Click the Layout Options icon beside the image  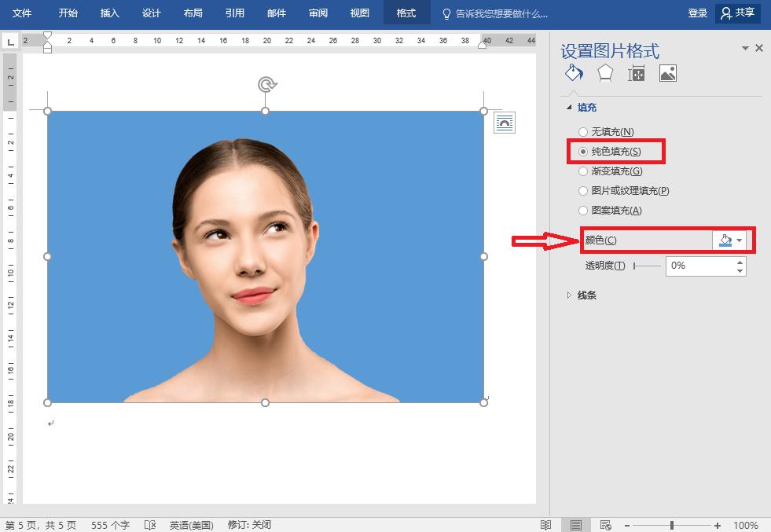pyautogui.click(x=505, y=123)
